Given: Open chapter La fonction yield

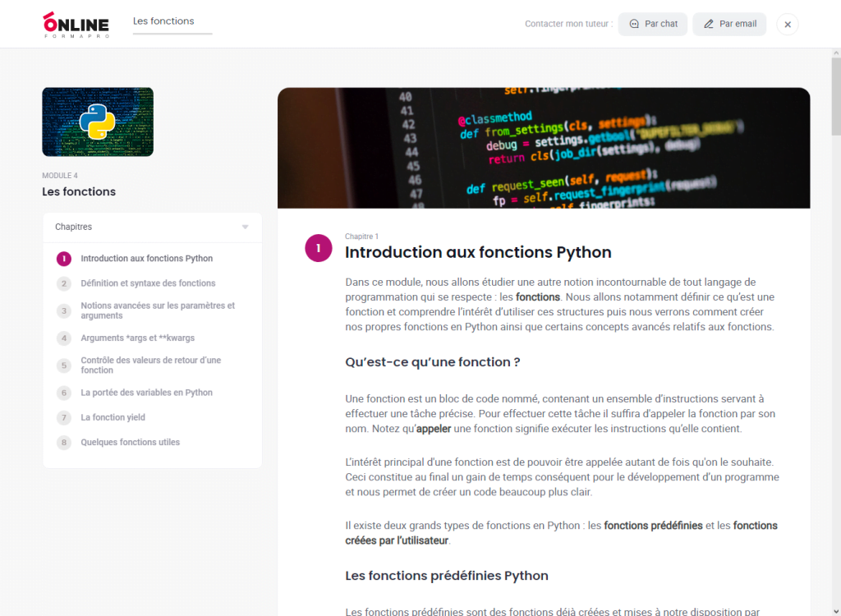Looking at the screenshot, I should [113, 417].
